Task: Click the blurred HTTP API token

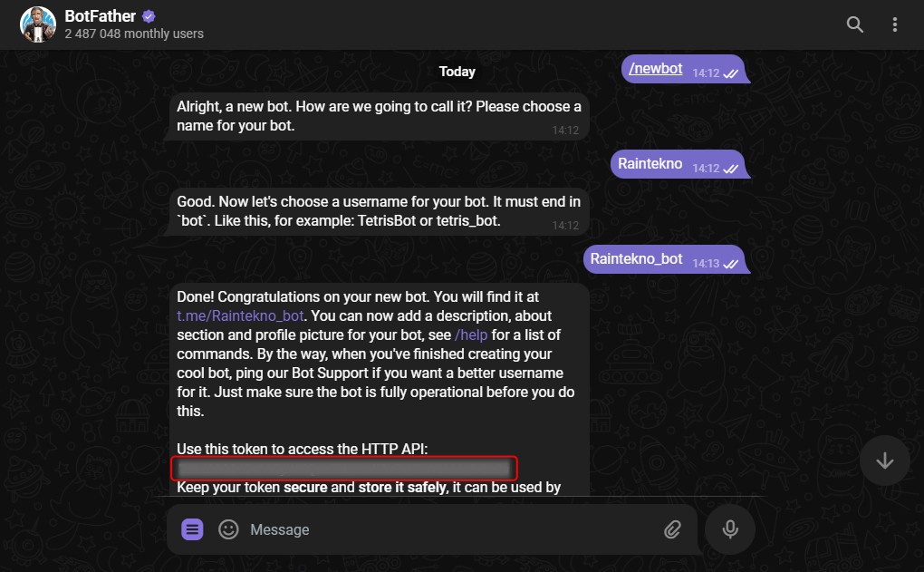Action: [x=344, y=469]
